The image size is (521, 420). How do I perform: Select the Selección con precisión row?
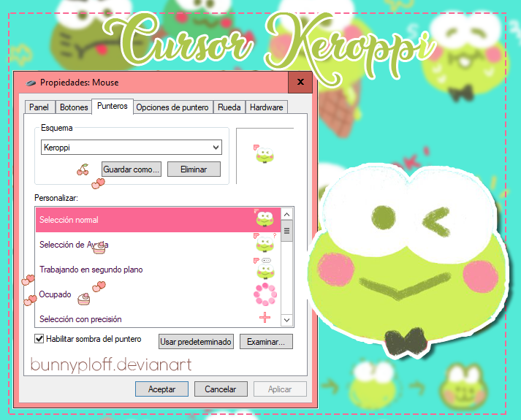tap(158, 318)
